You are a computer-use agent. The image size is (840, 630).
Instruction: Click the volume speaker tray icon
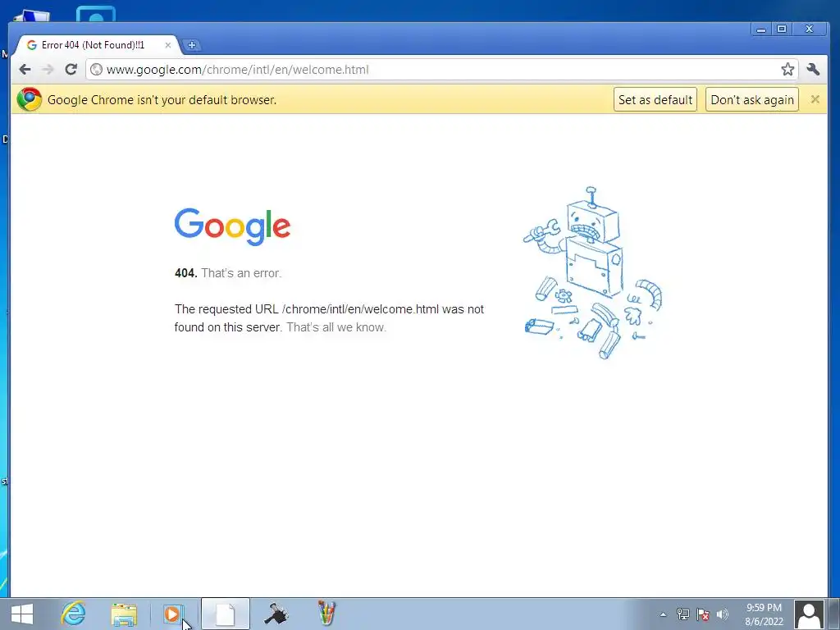[x=722, y=614]
